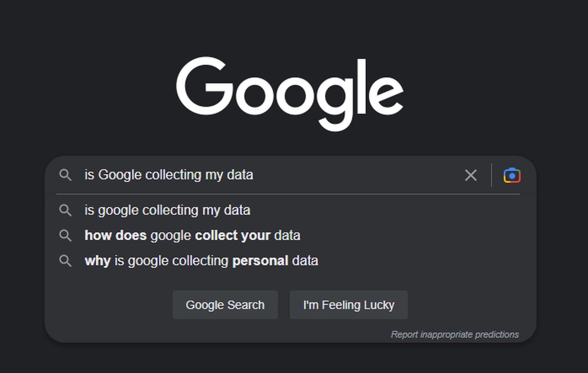Click the magnifier icon beside 'how does google collect your data'
The image size is (588, 373).
click(65, 236)
